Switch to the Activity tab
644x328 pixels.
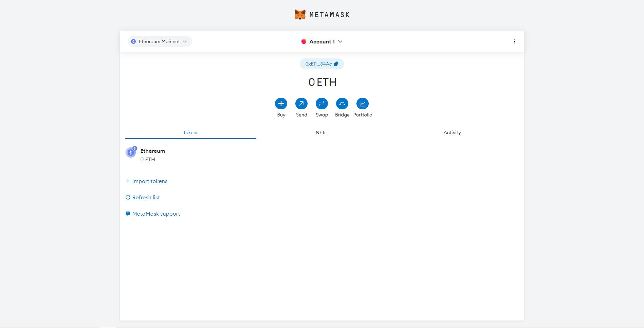tap(452, 132)
